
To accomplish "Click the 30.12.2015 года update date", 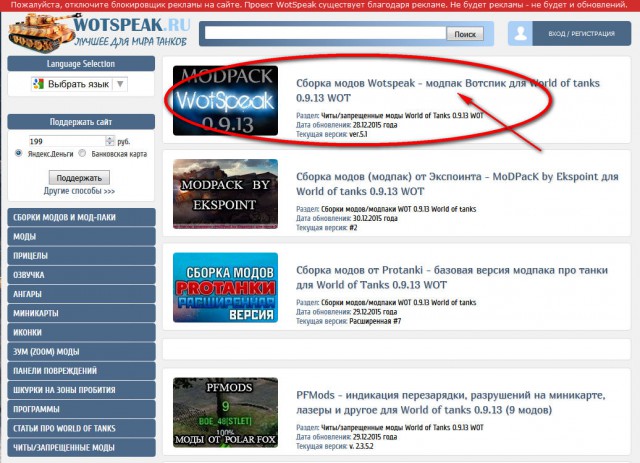I will 375,218.
